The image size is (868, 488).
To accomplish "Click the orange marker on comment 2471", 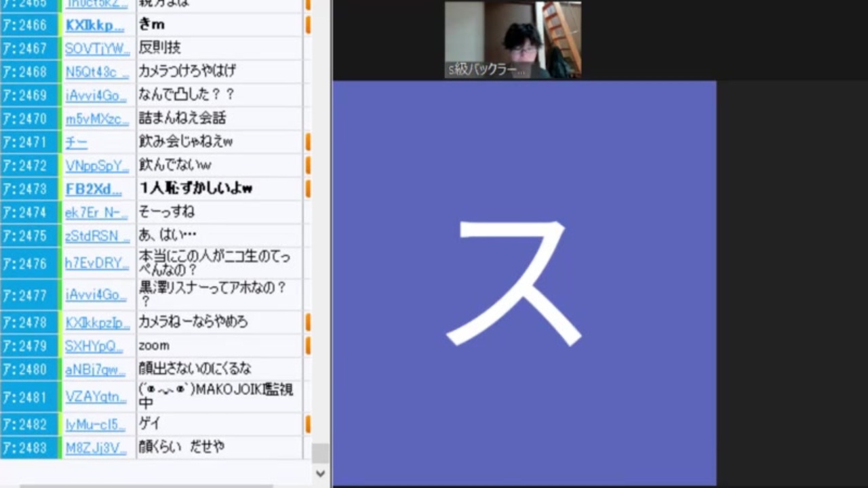I will coord(309,142).
